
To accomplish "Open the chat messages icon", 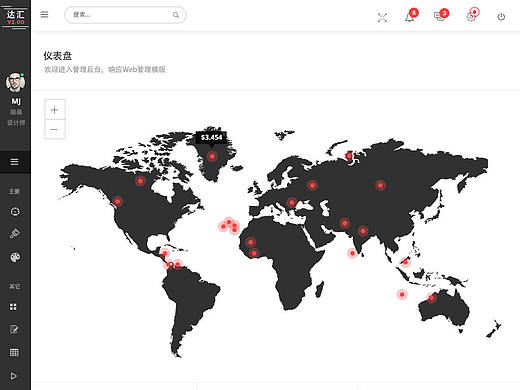I will [x=439, y=16].
